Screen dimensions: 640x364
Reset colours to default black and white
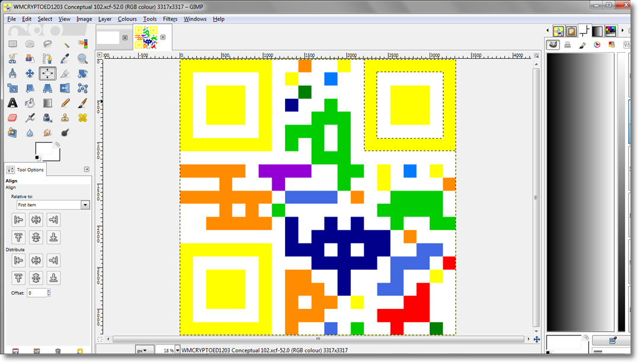[37, 158]
